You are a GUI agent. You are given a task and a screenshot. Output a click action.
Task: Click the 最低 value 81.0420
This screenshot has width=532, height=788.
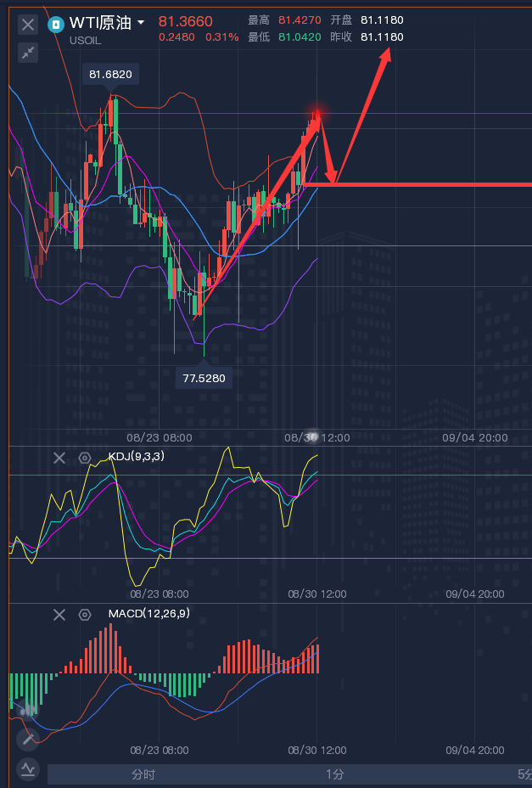300,37
